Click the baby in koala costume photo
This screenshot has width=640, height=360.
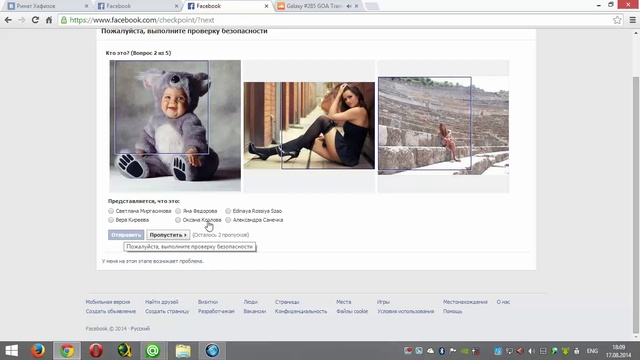click(x=175, y=125)
